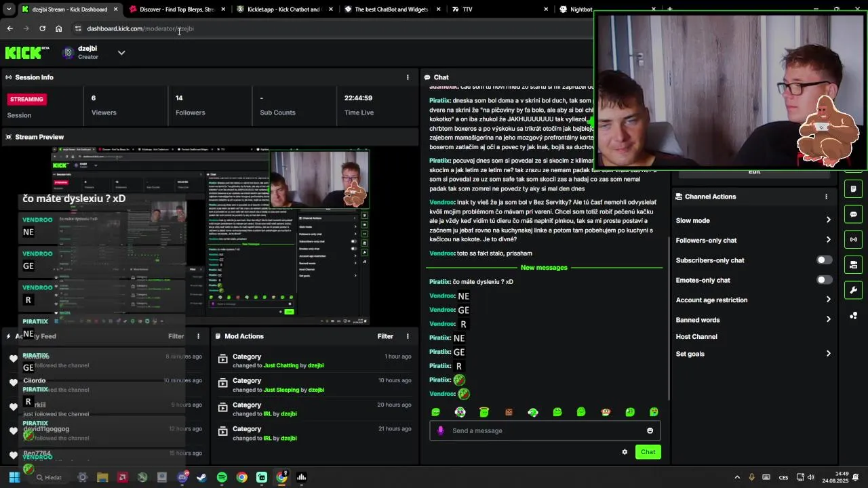The width and height of the screenshot is (868, 488).
Task: Open the wrench tools icon in right sidebar
Action: 853,290
